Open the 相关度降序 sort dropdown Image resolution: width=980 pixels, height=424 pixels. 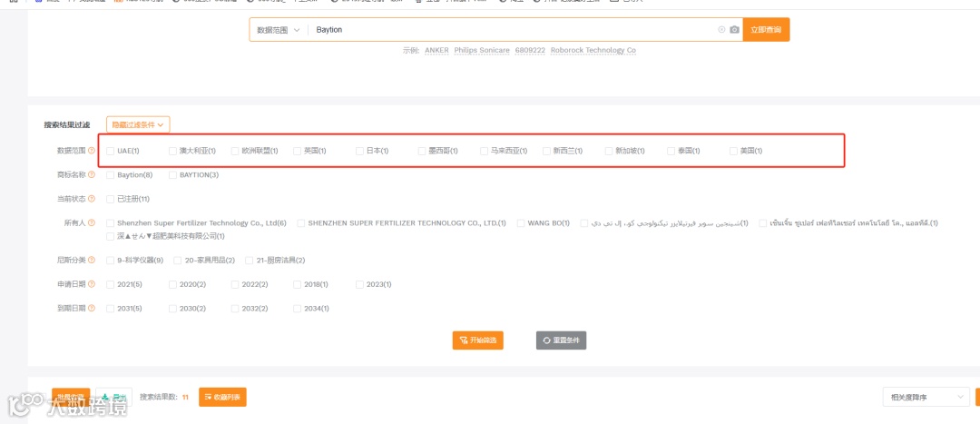926,397
